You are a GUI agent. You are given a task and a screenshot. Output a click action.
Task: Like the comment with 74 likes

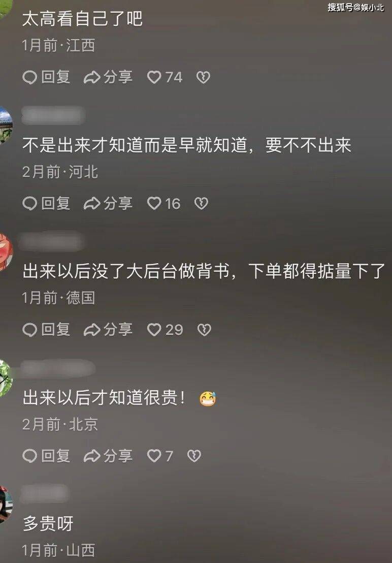point(165,77)
